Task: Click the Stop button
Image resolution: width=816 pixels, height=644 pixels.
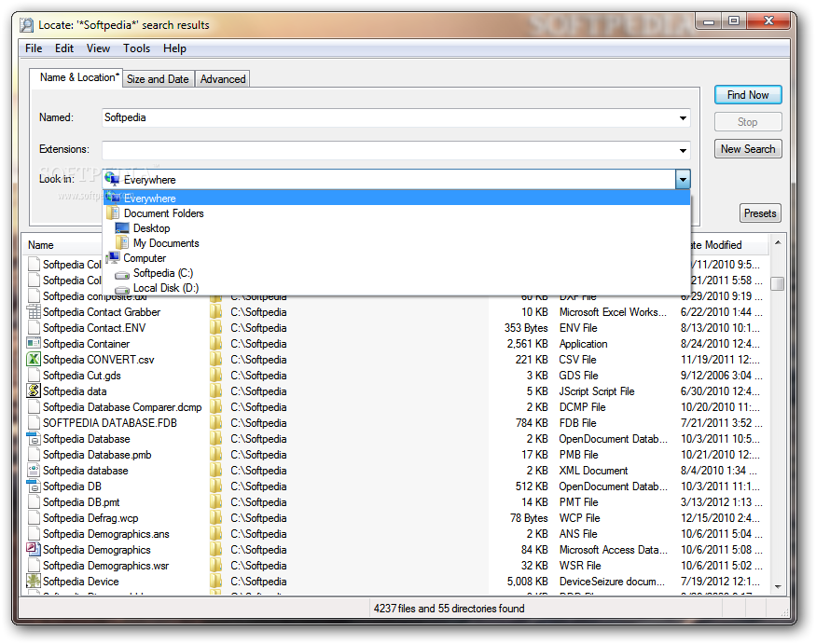Action: pyautogui.click(x=748, y=122)
